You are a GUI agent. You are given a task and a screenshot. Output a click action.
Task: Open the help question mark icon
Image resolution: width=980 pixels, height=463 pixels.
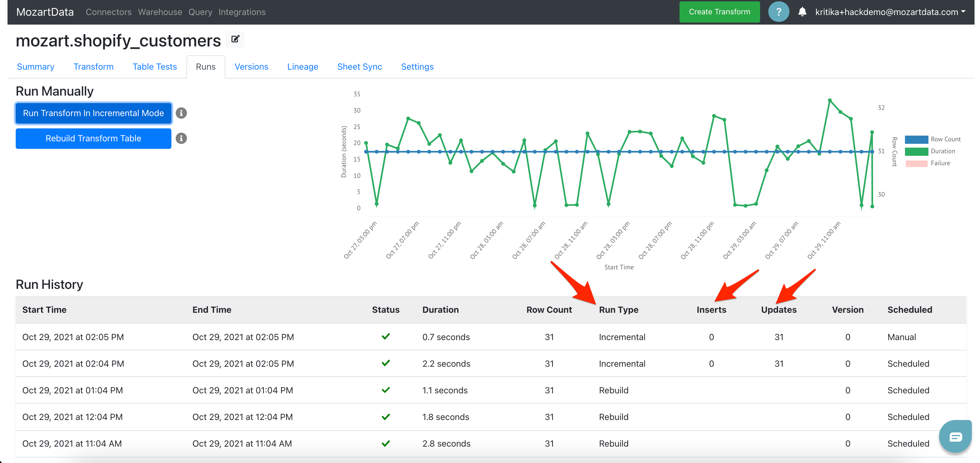tap(779, 12)
